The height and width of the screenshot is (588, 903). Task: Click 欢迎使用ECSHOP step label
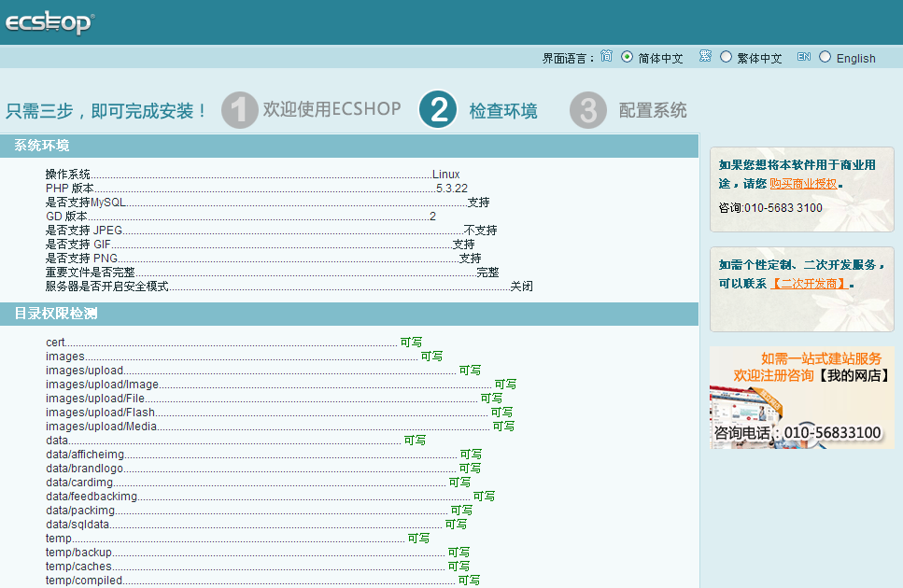click(332, 109)
